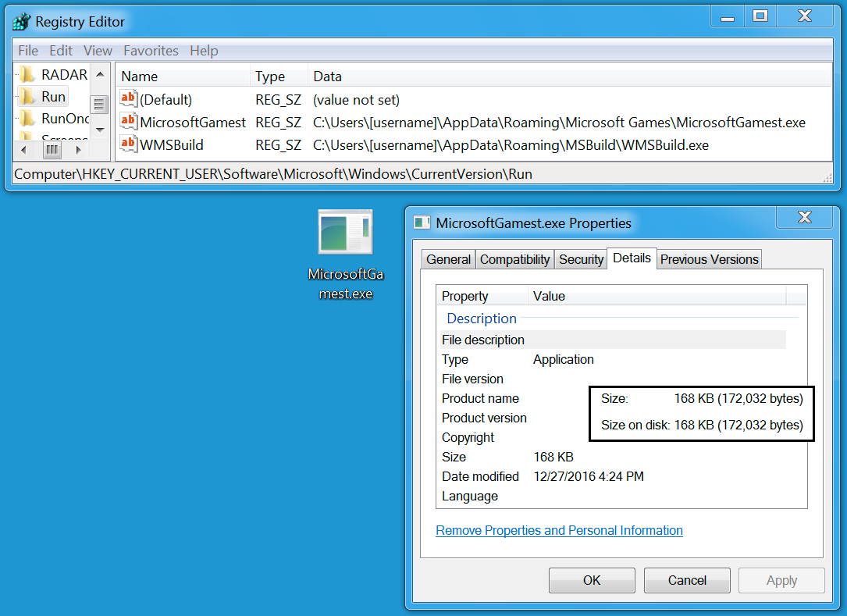Open the Previous Versions tab
Screen dimensions: 847x616
click(x=709, y=259)
